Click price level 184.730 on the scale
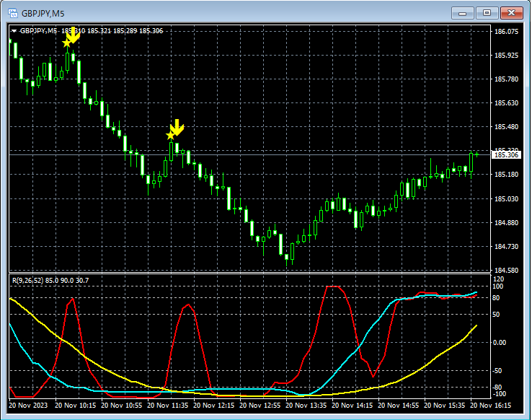Screen dimensions: 532x420 click(506, 247)
